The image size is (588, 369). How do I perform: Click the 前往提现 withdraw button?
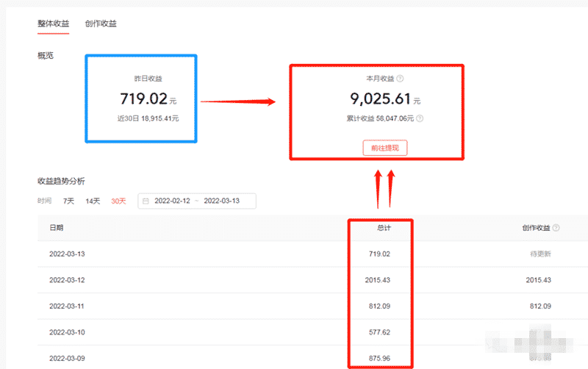[x=384, y=148]
